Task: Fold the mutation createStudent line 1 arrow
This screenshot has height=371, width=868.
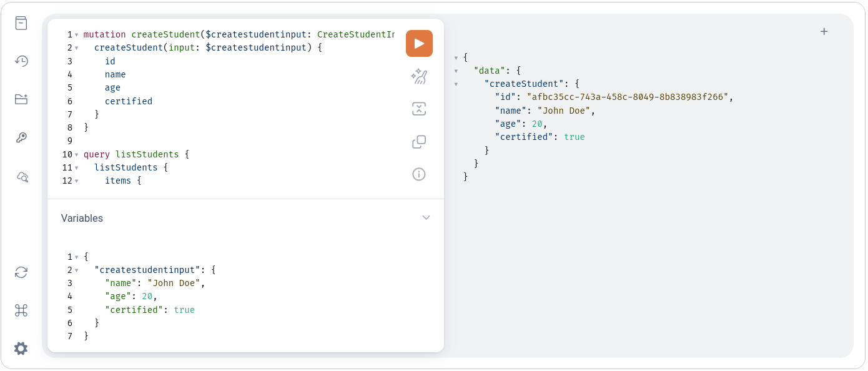Action: coord(76,35)
